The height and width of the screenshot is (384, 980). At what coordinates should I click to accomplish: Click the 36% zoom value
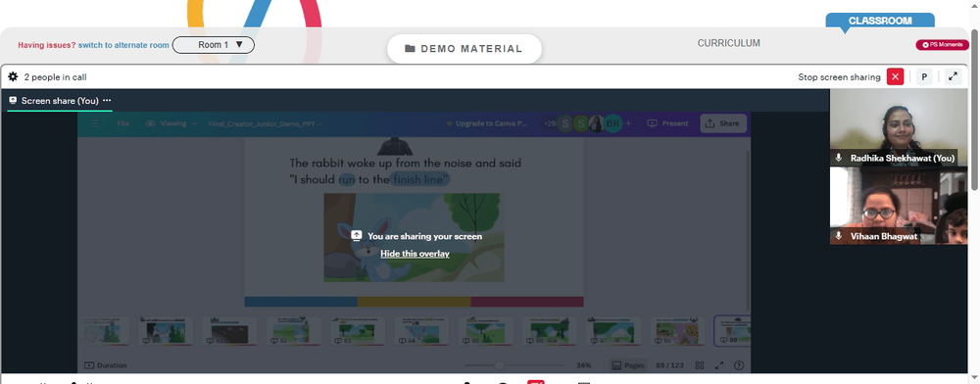click(584, 365)
